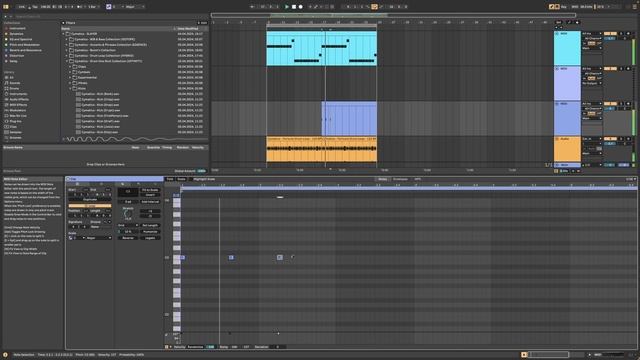Click the Play button in transport
The image size is (640, 360).
287,7
